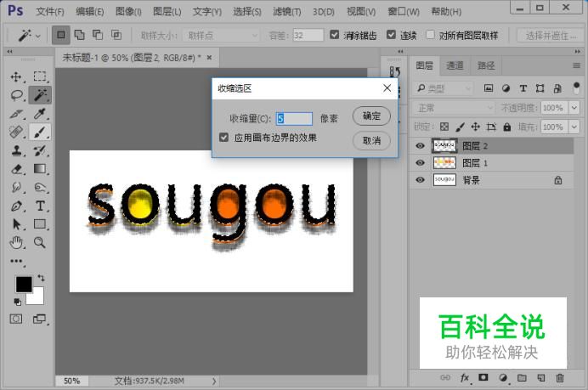Select the Zoom tool
Image resolution: width=588 pixels, height=390 pixels.
40,243
